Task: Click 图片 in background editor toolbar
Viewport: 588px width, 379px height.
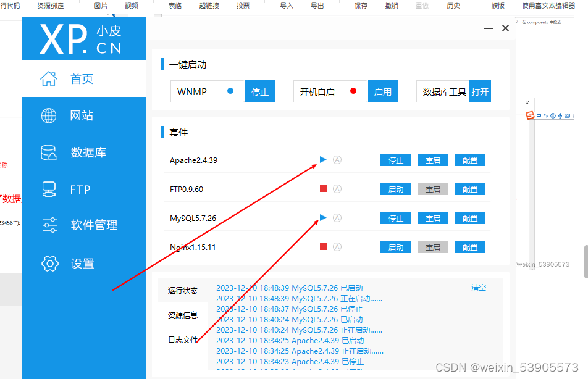Action: click(101, 6)
